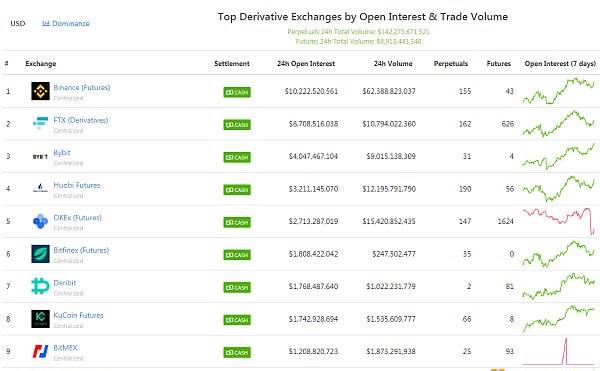This screenshot has height=371, width=600.
Task: Click the BitMEX logo icon
Action: [x=41, y=351]
